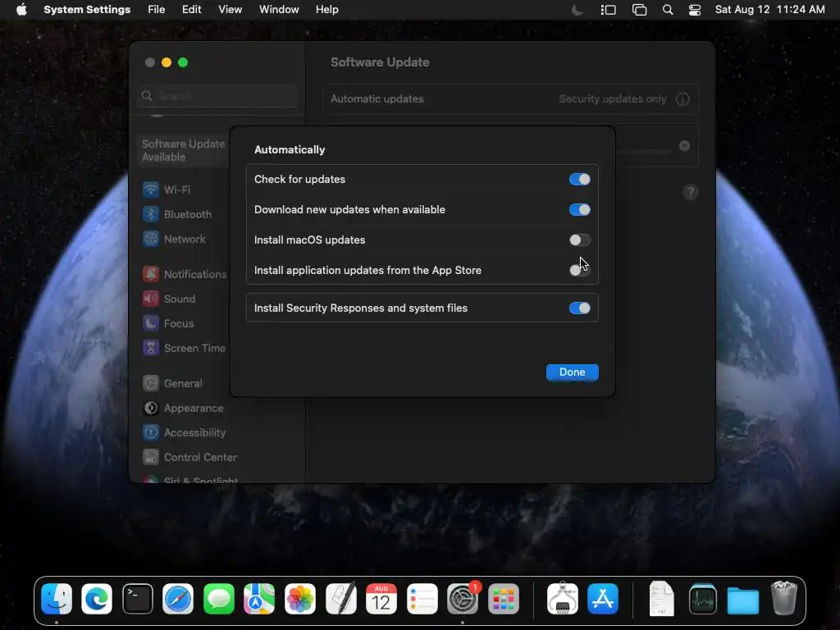Launch App Store from the Dock

603,598
